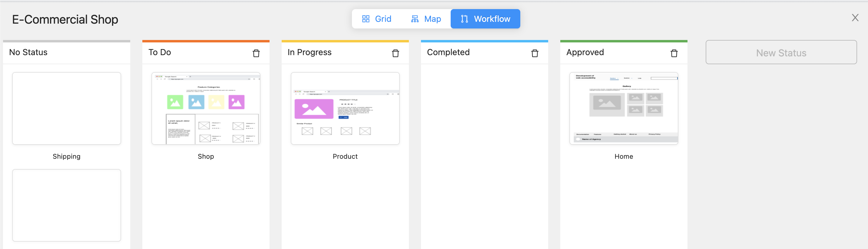Click the Workflow branch icon
Image resolution: width=868 pixels, height=249 pixels.
pyautogui.click(x=464, y=19)
